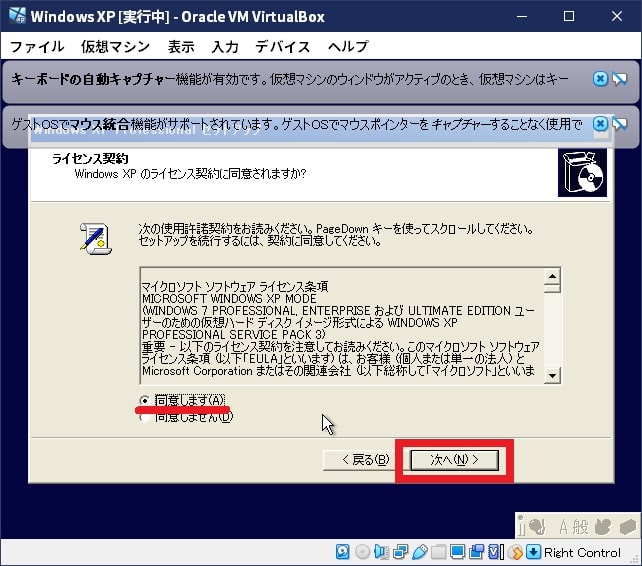Click the keyboard capture arrow icon
Image resolution: width=642 pixels, height=566 pixels.
533,552
